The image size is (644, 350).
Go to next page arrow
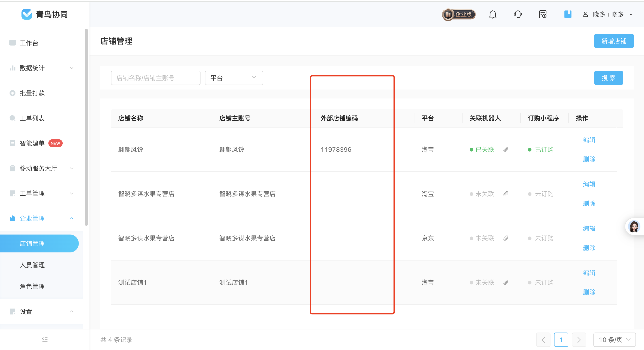pyautogui.click(x=579, y=340)
